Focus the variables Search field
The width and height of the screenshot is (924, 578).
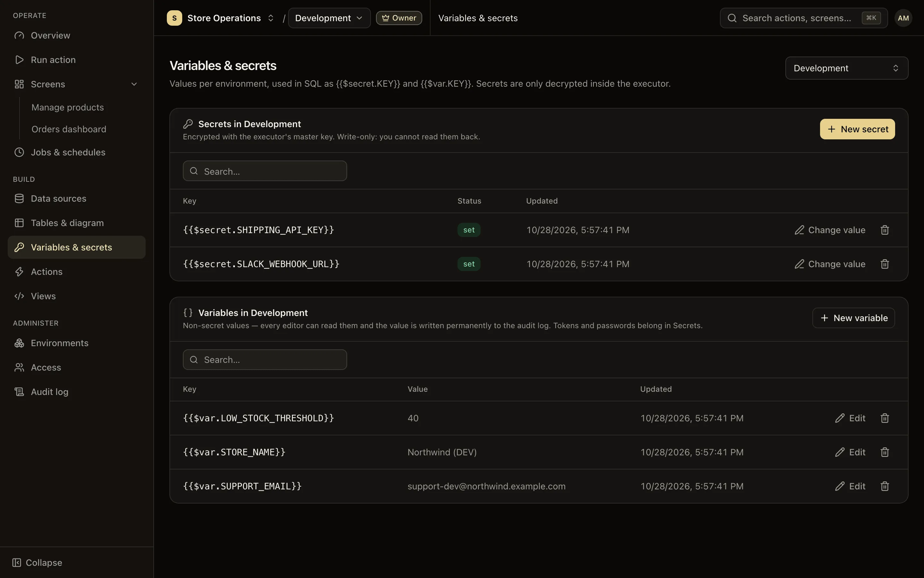click(x=265, y=360)
